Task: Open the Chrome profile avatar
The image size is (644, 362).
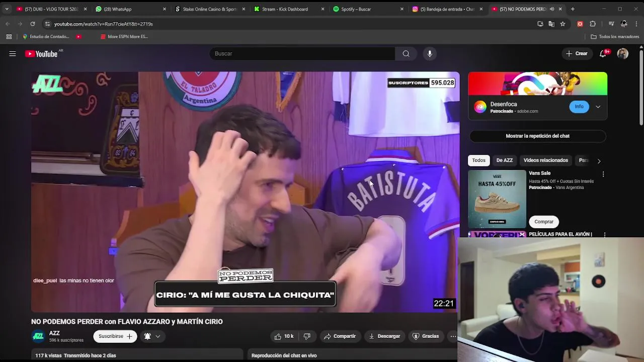Action: click(x=624, y=24)
